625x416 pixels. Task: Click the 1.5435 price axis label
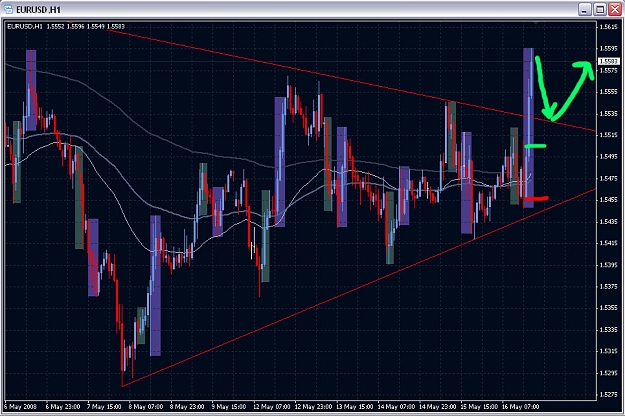point(609,222)
